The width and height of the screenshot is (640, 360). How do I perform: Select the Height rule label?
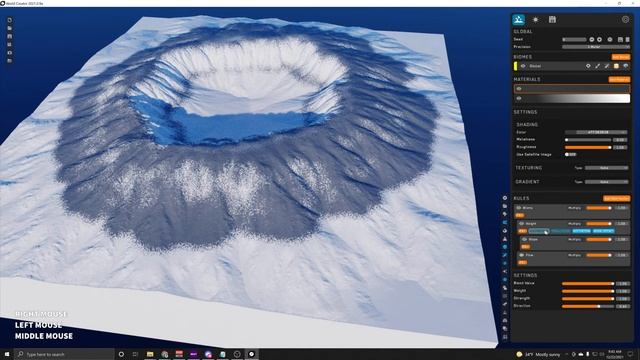click(531, 224)
